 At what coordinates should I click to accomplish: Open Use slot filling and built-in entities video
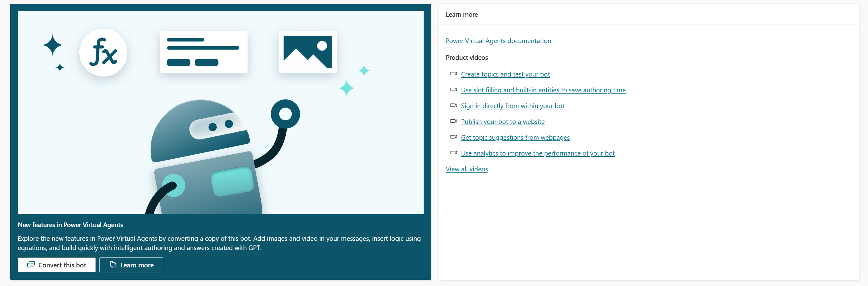click(x=543, y=90)
